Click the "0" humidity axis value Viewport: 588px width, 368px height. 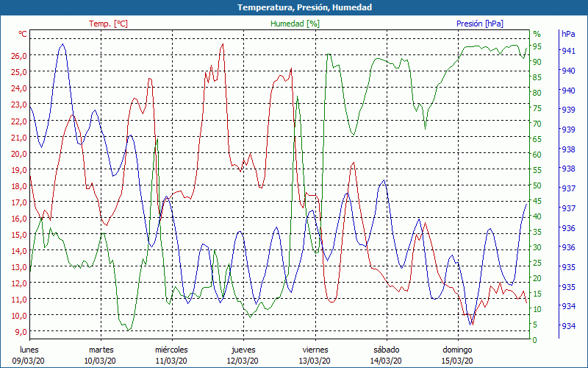(x=535, y=340)
